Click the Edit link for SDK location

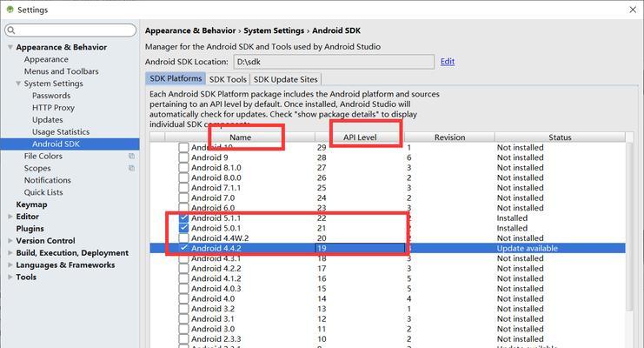(448, 61)
